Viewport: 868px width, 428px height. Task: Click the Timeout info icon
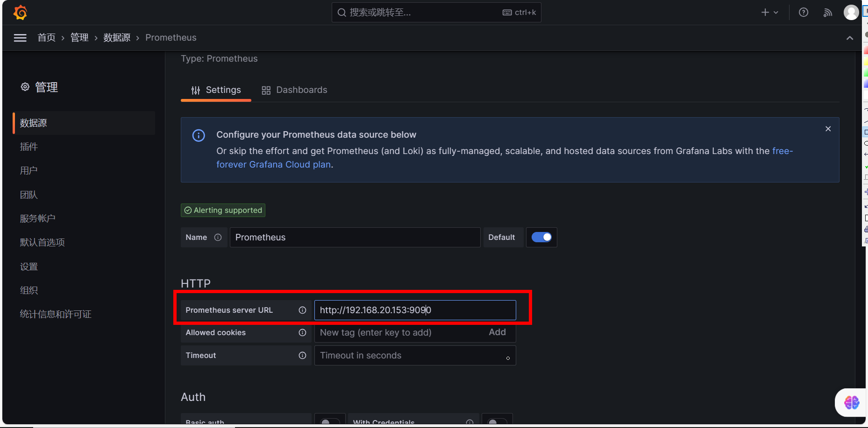point(302,356)
